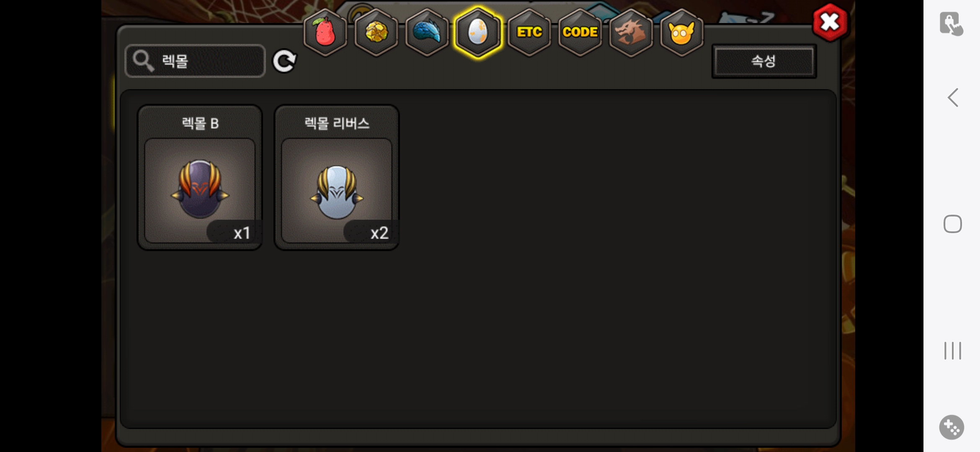Reset search with the refresh arrow
The height and width of the screenshot is (452, 980).
coord(284,61)
